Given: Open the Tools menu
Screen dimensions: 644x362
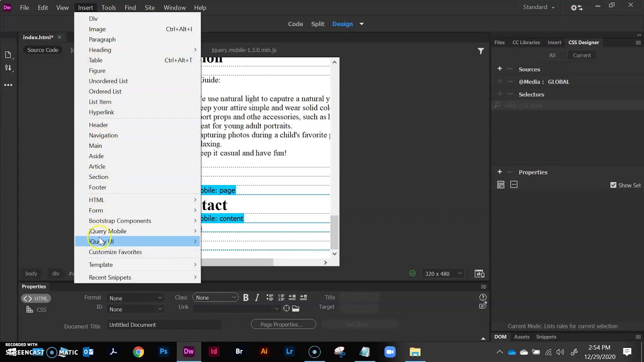Looking at the screenshot, I should [108, 8].
